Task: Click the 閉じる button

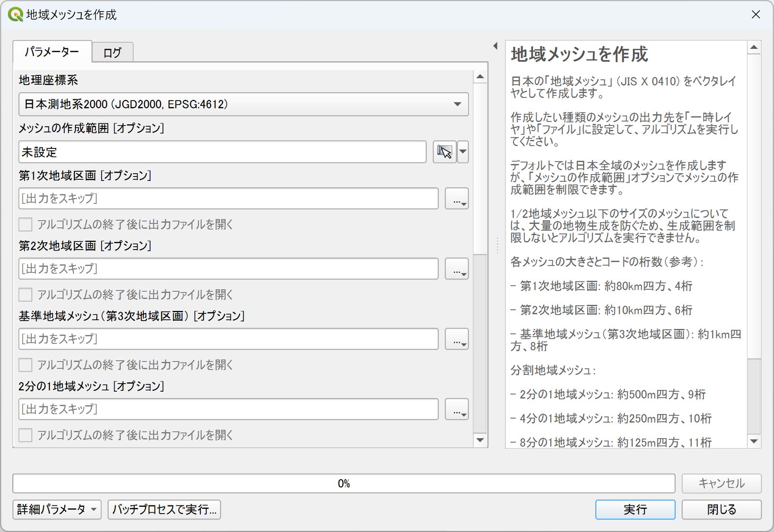Action: pyautogui.click(x=721, y=509)
